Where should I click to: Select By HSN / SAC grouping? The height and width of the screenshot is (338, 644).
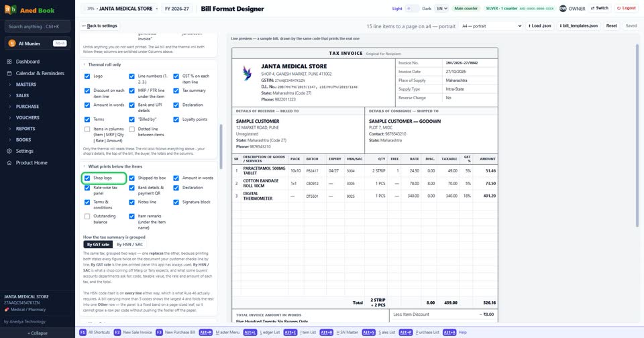129,244
